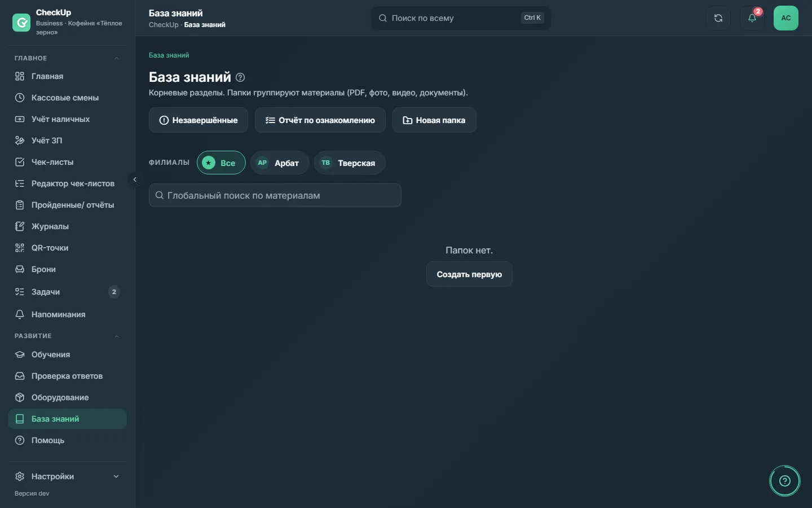Filter by Арбат branch
812x508 pixels.
(x=280, y=163)
